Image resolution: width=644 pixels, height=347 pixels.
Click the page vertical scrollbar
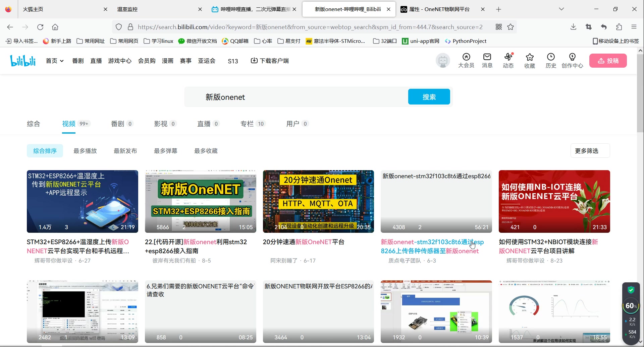pos(640,93)
